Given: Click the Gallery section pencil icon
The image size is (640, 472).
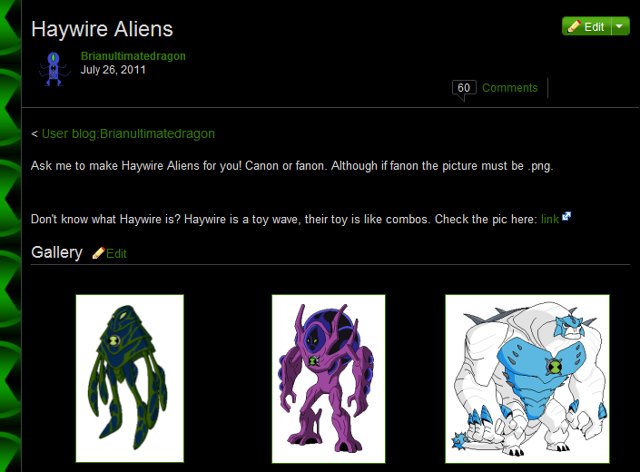Looking at the screenshot, I should [x=98, y=253].
